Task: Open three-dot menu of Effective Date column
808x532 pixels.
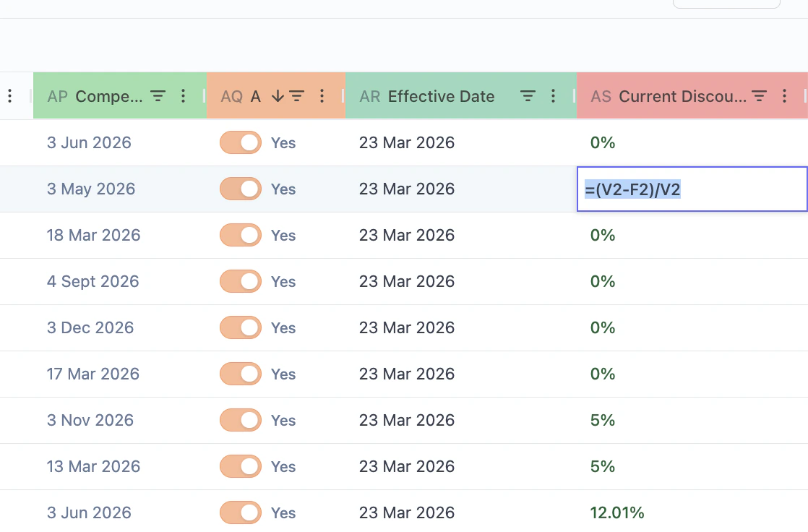Action: 554,96
